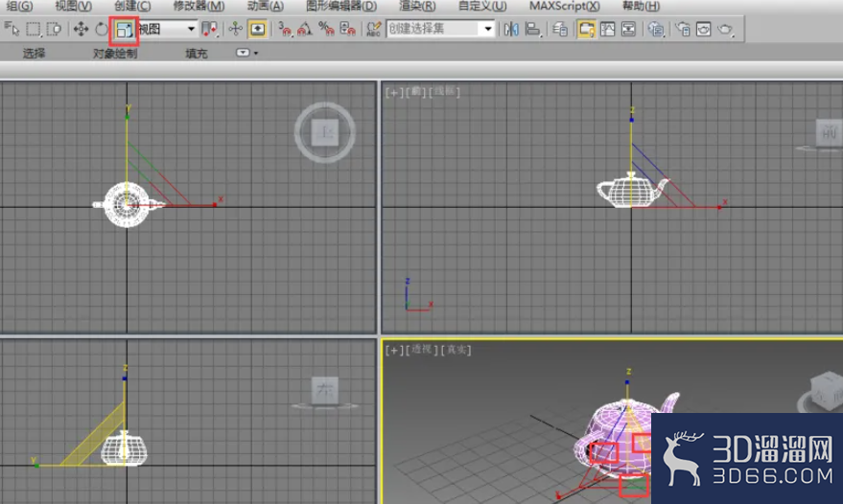Open the 组(G) menu
Image resolution: width=843 pixels, height=504 pixels.
pos(19,6)
